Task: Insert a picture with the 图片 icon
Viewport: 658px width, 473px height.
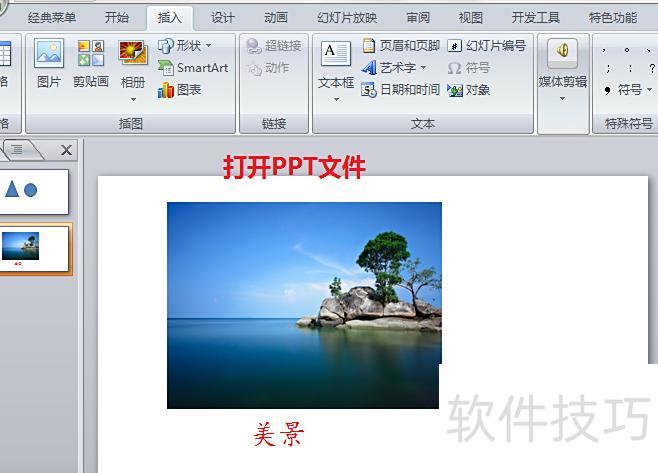Action: coord(49,63)
